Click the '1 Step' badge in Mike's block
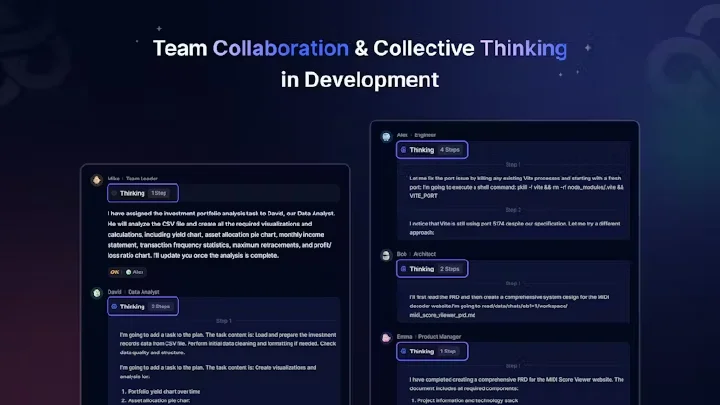This screenshot has height=405, width=720. (x=158, y=193)
